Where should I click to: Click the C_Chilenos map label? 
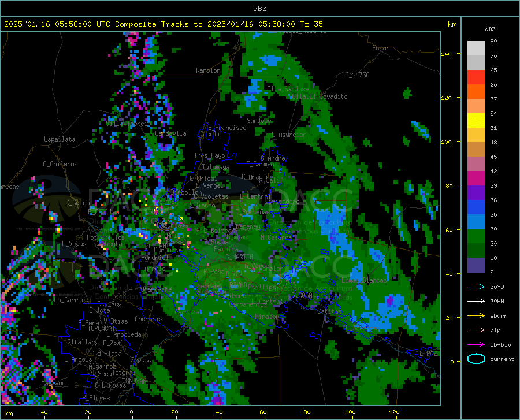coord(60,164)
